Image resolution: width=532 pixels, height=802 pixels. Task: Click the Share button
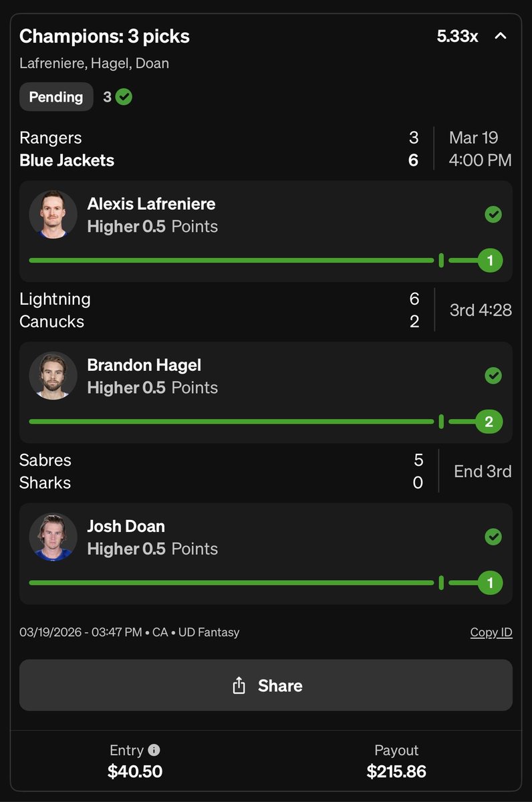tap(266, 685)
